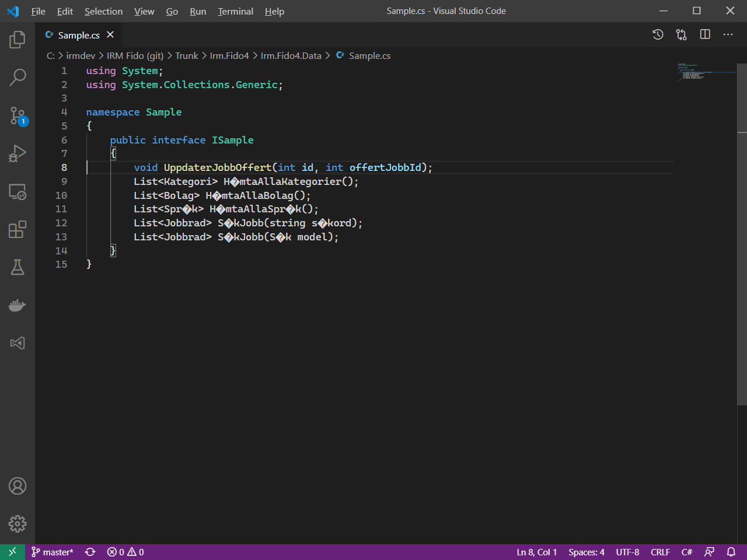
Task: Open the Remote Explorer view
Action: tap(17, 191)
